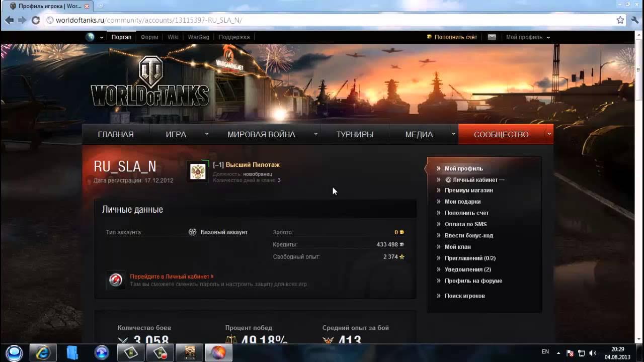644x362 pixels.
Task: Reload the page with the refresh icon
Action: click(35, 20)
